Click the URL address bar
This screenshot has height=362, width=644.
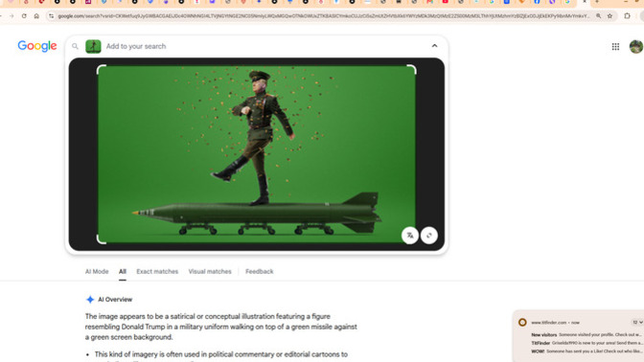pos(324,16)
